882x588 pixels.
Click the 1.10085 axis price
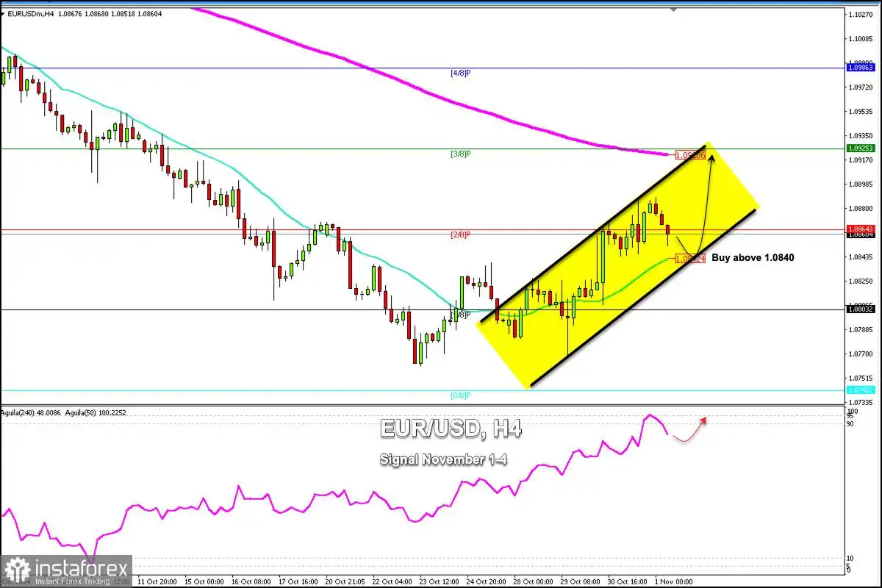861,39
